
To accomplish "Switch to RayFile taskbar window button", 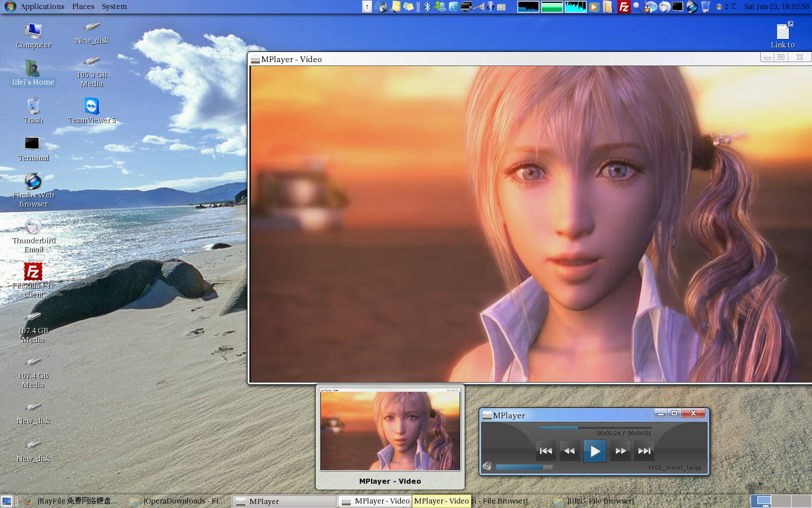I will [x=71, y=501].
